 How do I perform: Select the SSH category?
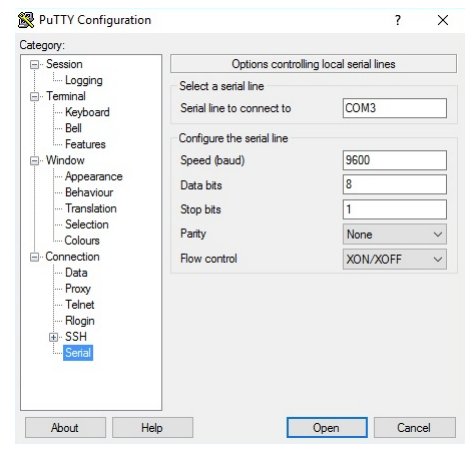pos(76,337)
